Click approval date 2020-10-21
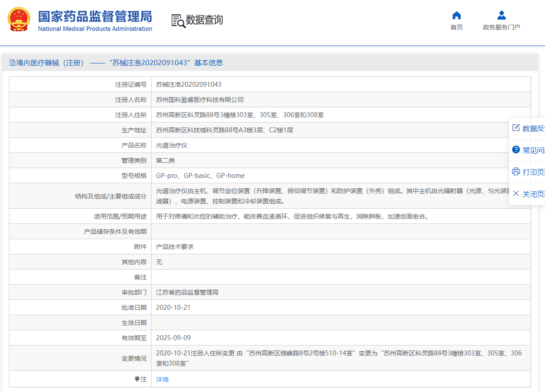Viewport: 545px width, 392px height. coord(173,308)
